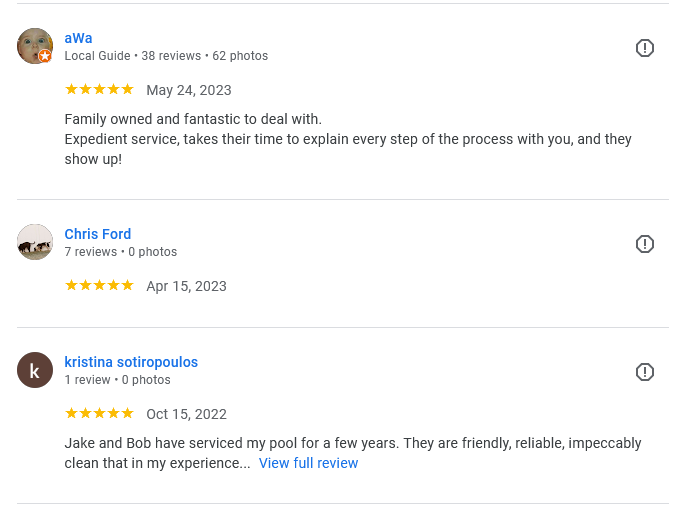This screenshot has height=505, width=686.
Task: Open Chris Ford's reviewer name link
Action: tap(98, 234)
